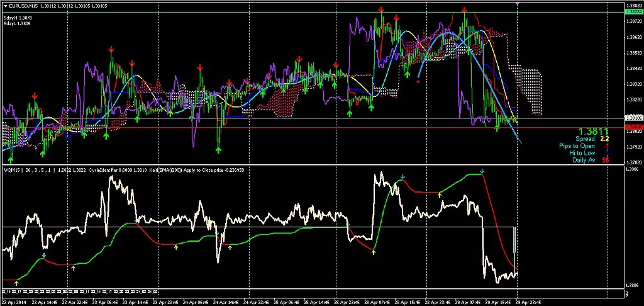Click the grey chart shift triangle at top

click(517, 5)
